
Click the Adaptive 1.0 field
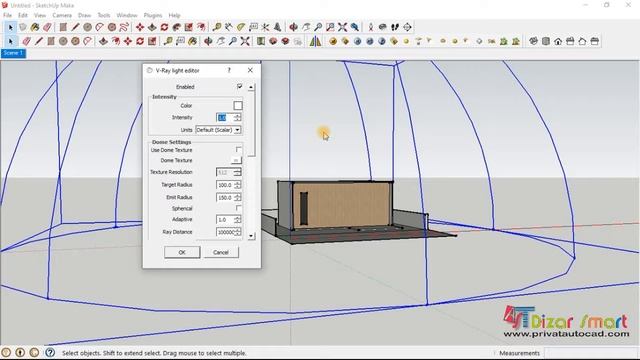tap(225, 220)
